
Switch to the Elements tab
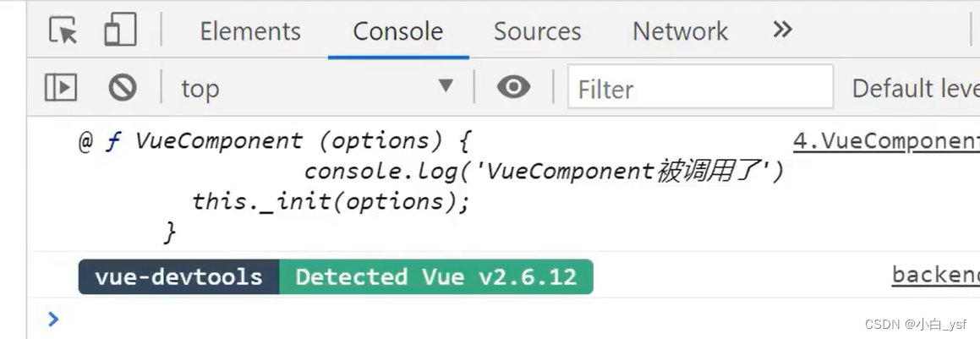click(250, 31)
